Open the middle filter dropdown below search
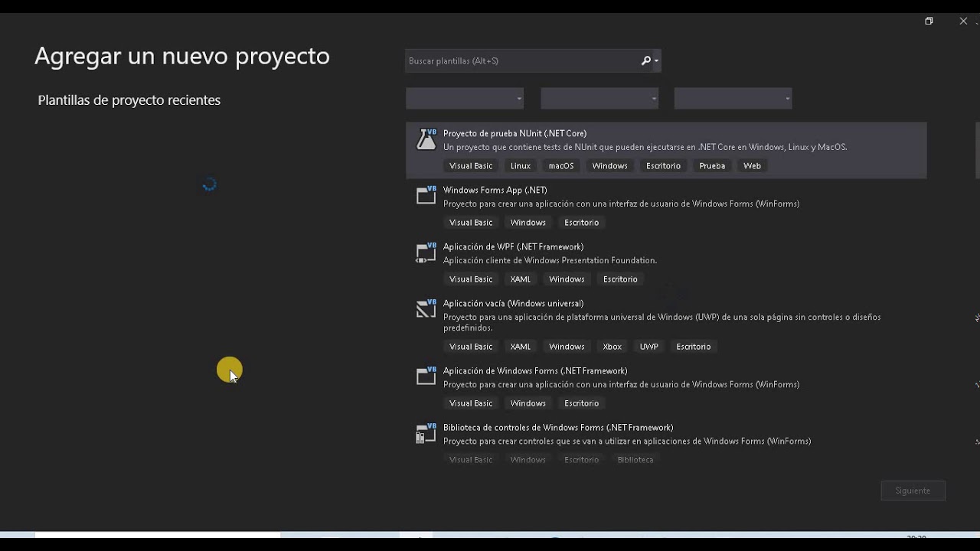The width and height of the screenshot is (980, 551). [599, 98]
